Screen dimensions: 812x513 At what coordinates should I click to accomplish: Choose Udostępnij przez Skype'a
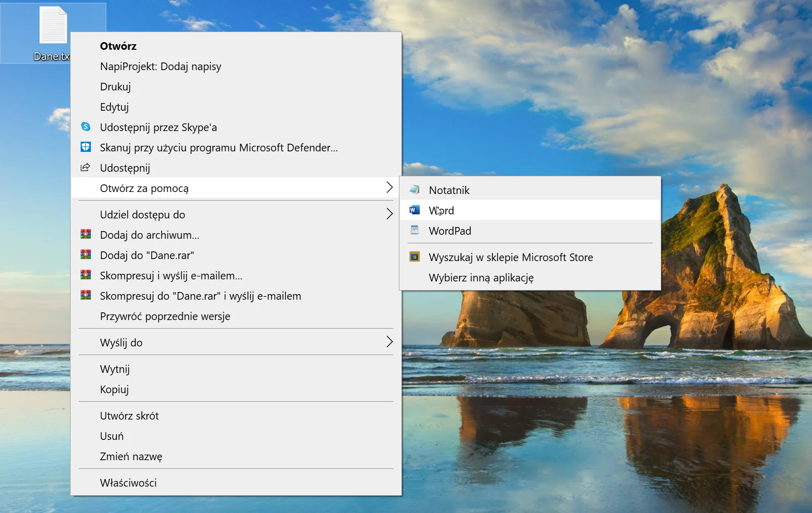pos(236,127)
